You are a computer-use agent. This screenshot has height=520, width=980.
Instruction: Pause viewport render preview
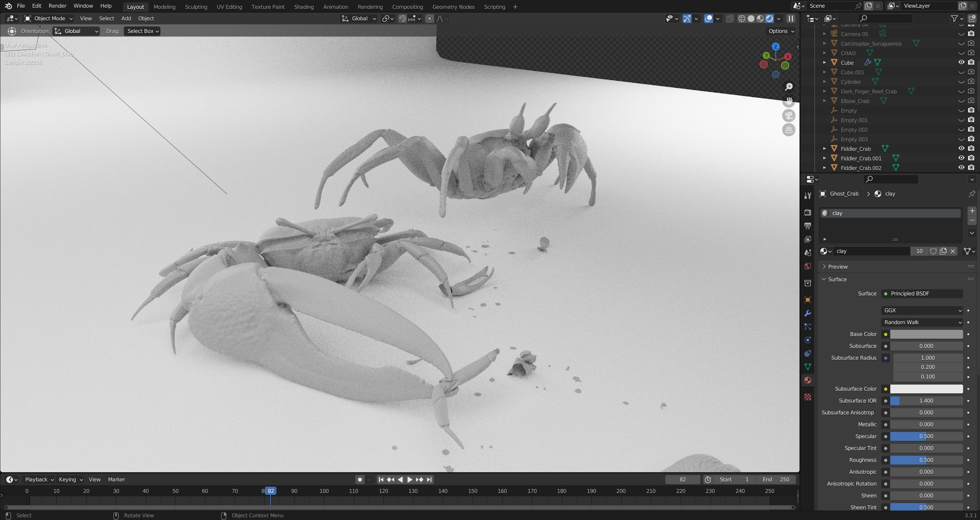click(x=791, y=19)
